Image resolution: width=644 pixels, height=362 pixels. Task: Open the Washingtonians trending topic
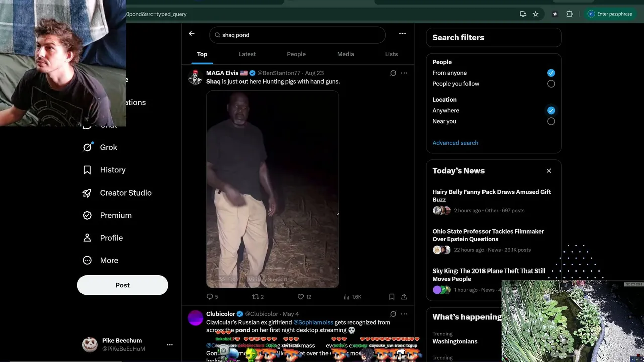455,341
